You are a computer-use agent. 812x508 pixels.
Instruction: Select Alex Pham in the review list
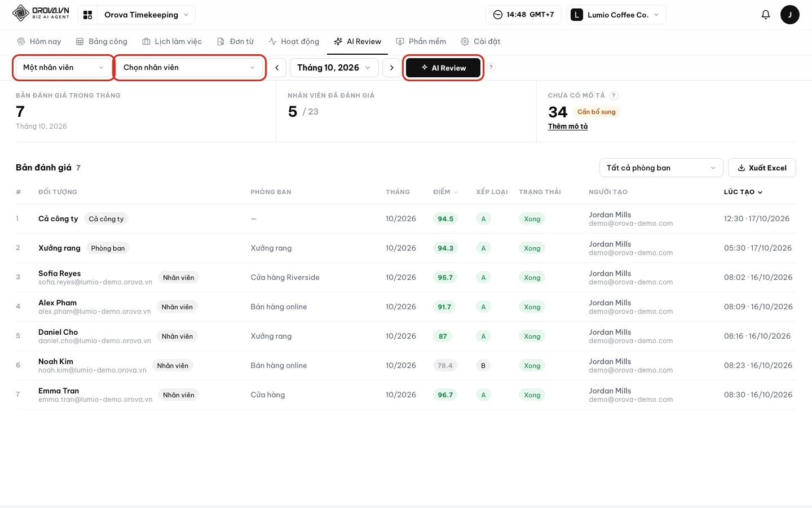406,307
